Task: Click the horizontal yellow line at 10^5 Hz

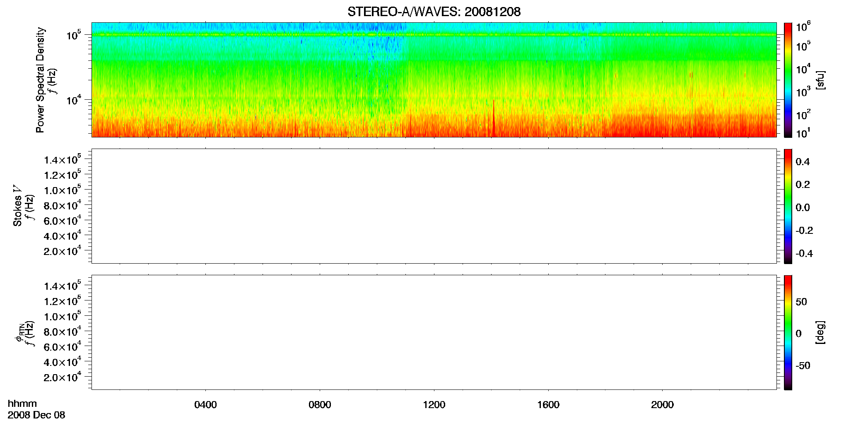Action: pyautogui.click(x=434, y=35)
